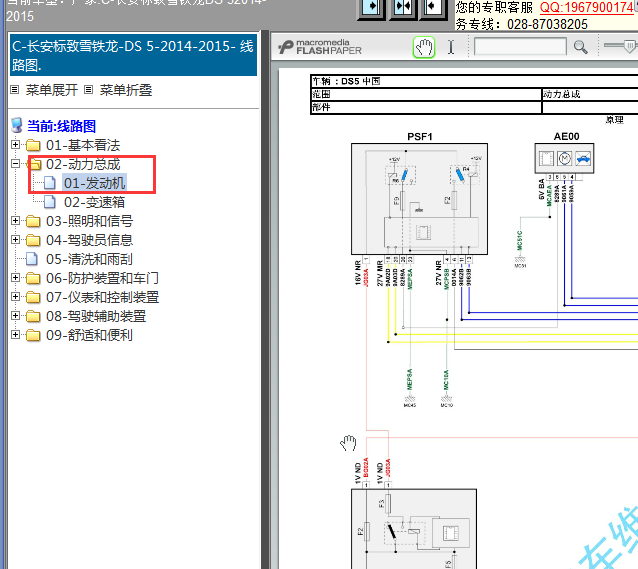
Task: Expand the 01-基本看法 folder
Action: tap(15, 144)
